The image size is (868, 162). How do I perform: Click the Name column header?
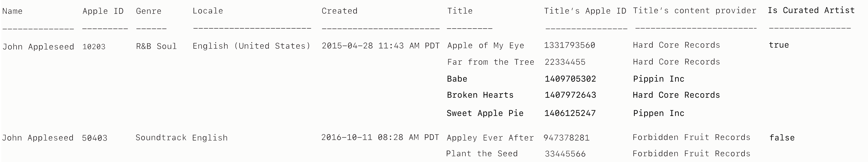coord(12,11)
